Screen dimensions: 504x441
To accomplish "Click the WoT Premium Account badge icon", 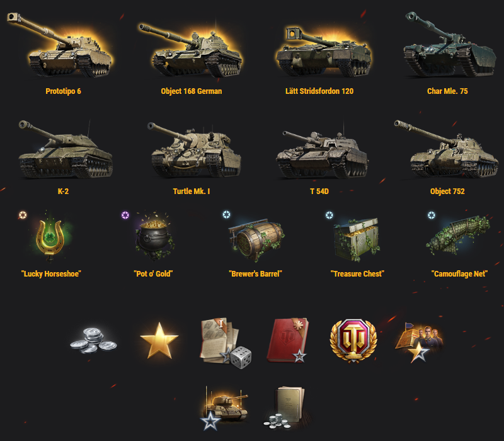I will click(x=353, y=341).
